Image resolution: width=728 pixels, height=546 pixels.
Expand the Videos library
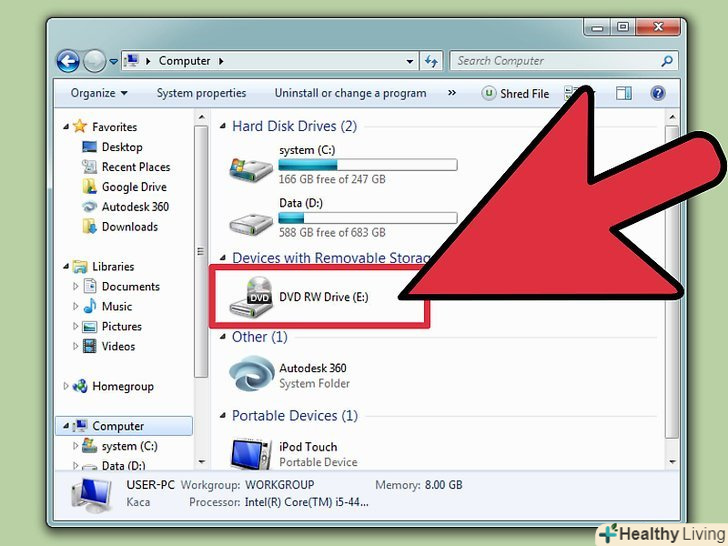coord(76,346)
